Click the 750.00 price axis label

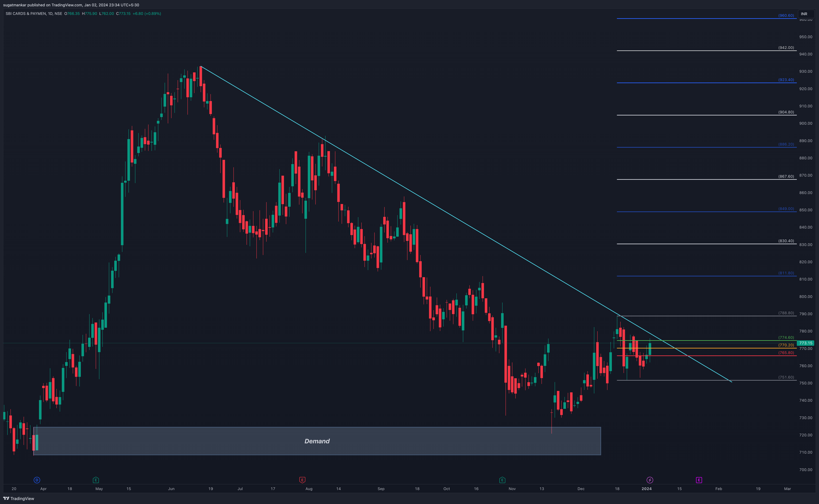pyautogui.click(x=806, y=383)
